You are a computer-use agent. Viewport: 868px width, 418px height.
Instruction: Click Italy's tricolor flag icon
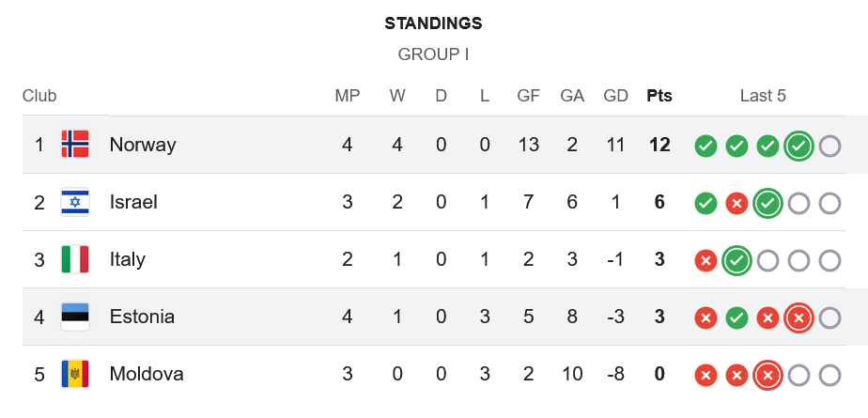tap(75, 259)
